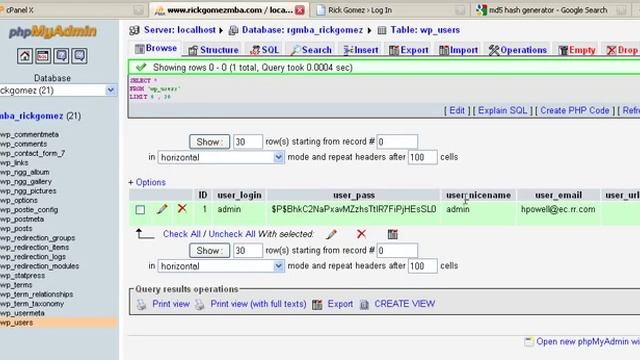Click the database icon in breadcrumb
This screenshot has height=360, width=640.
click(x=233, y=30)
